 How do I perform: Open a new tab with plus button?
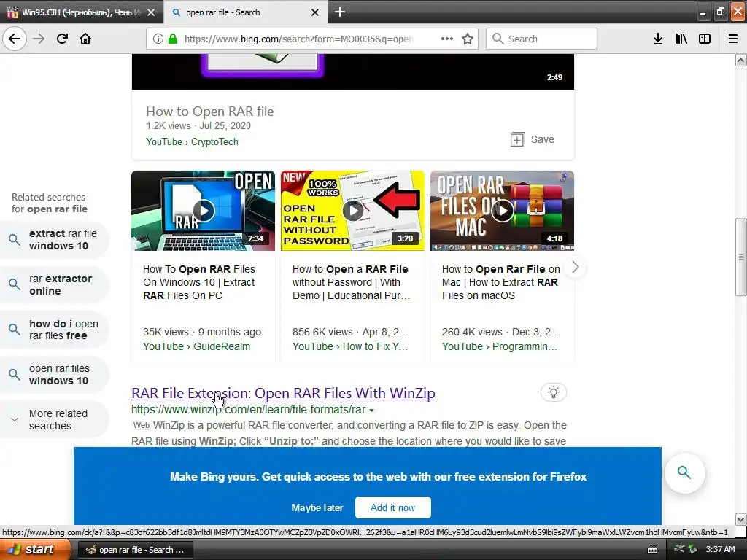[x=340, y=12]
